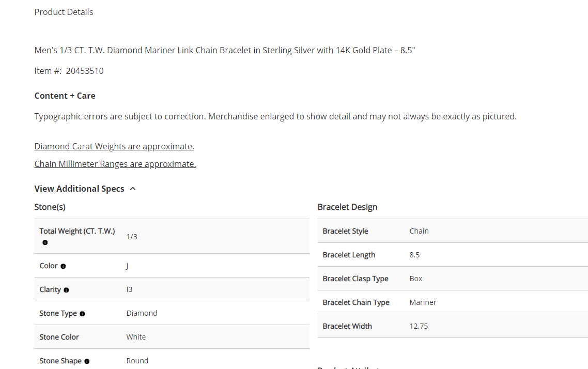Click the Clarity info icon

point(66,290)
